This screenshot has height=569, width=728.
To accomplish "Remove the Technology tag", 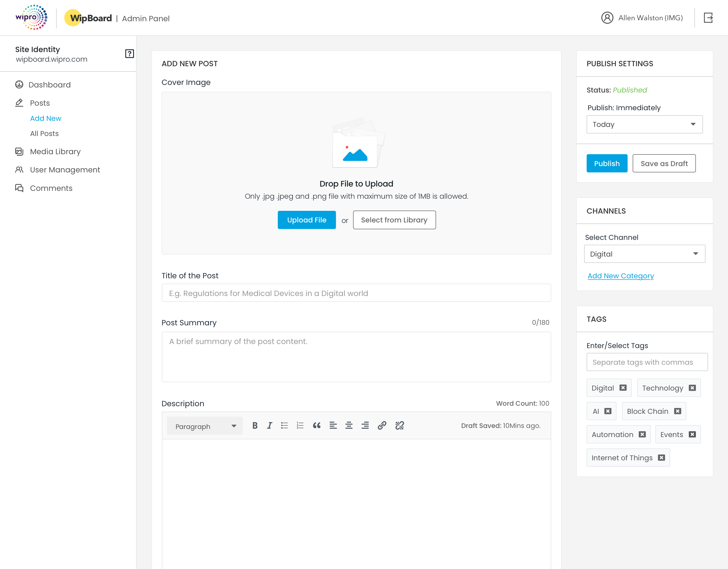I will [x=692, y=388].
